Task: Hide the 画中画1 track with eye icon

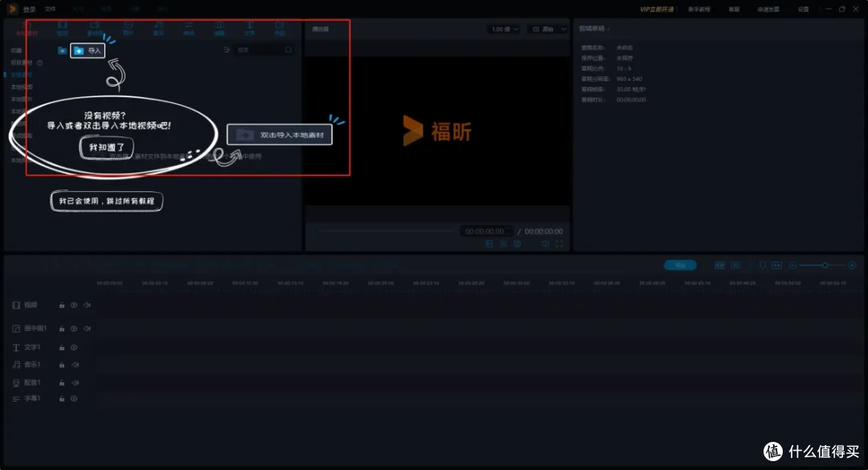Action: [x=74, y=329]
